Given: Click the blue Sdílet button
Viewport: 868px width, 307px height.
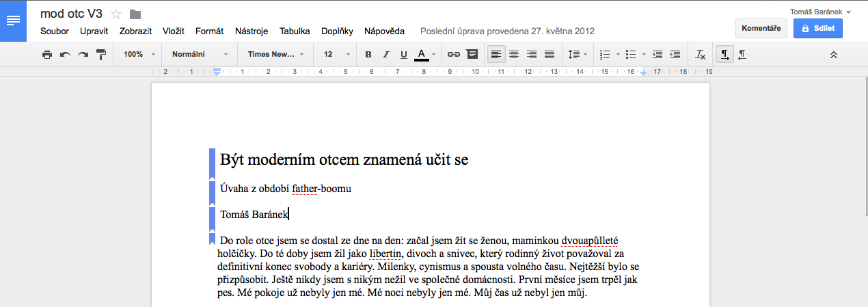Looking at the screenshot, I should coord(818,28).
